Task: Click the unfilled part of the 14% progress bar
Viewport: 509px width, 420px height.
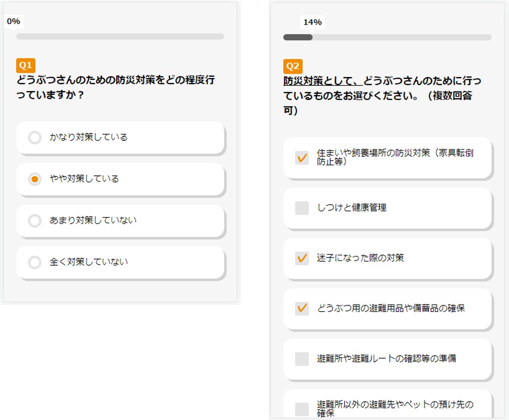Action: tap(402, 37)
